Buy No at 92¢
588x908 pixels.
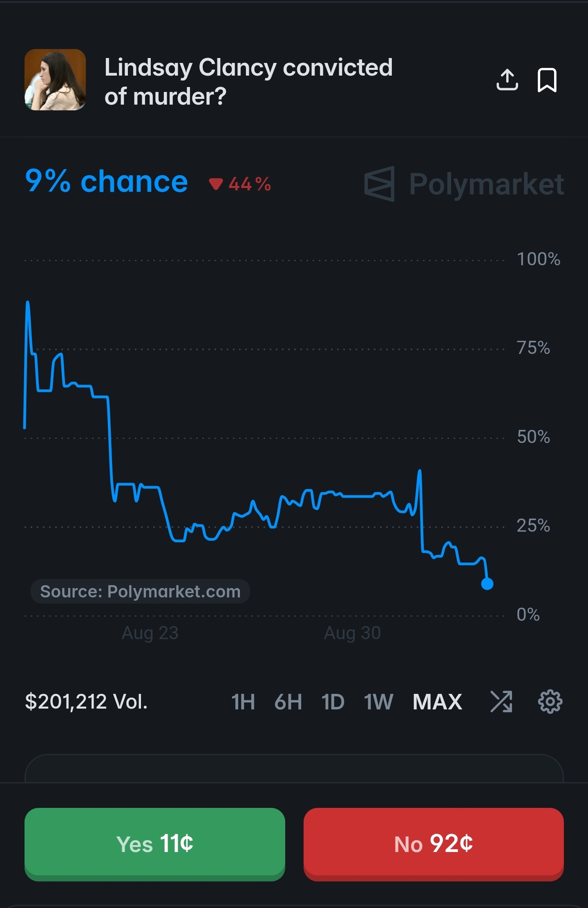(434, 844)
